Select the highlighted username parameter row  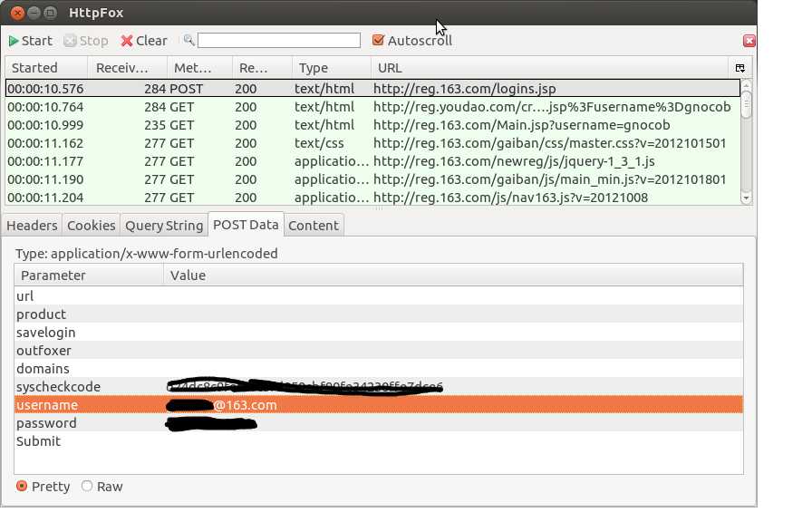pyautogui.click(x=379, y=404)
